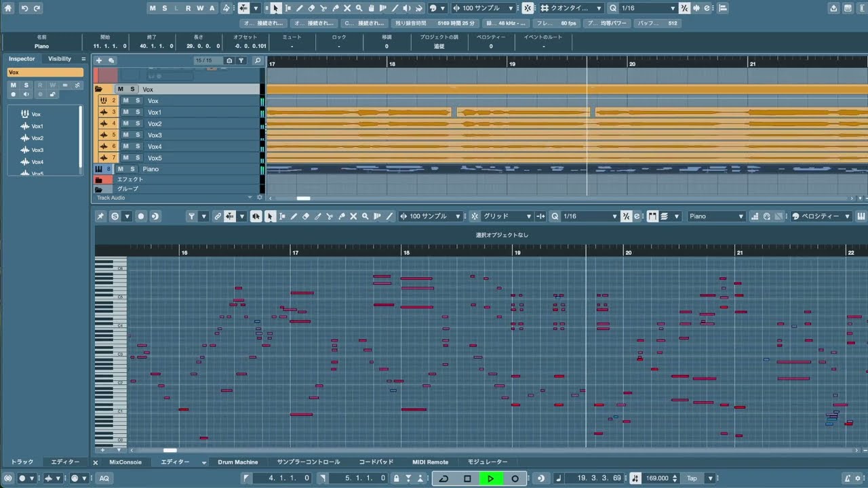868x488 pixels.
Task: Select the Range Selection tool in the top toolbar
Action: point(288,8)
